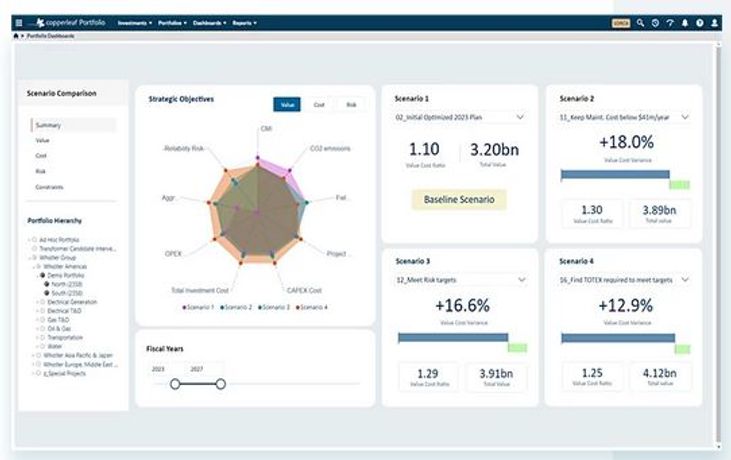Screen dimensions: 731x460
Task: Click Scenario 2 value cost variance bar
Action: (x=615, y=174)
